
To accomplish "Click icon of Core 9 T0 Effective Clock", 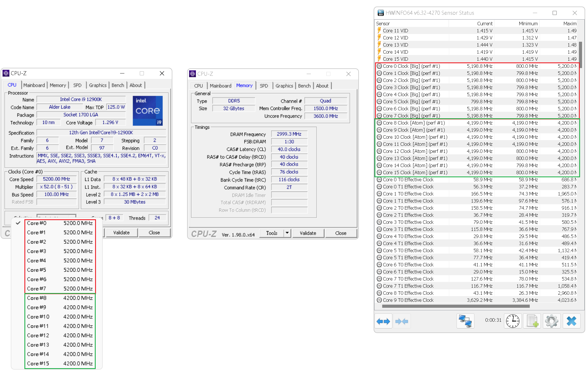I will (x=379, y=300).
